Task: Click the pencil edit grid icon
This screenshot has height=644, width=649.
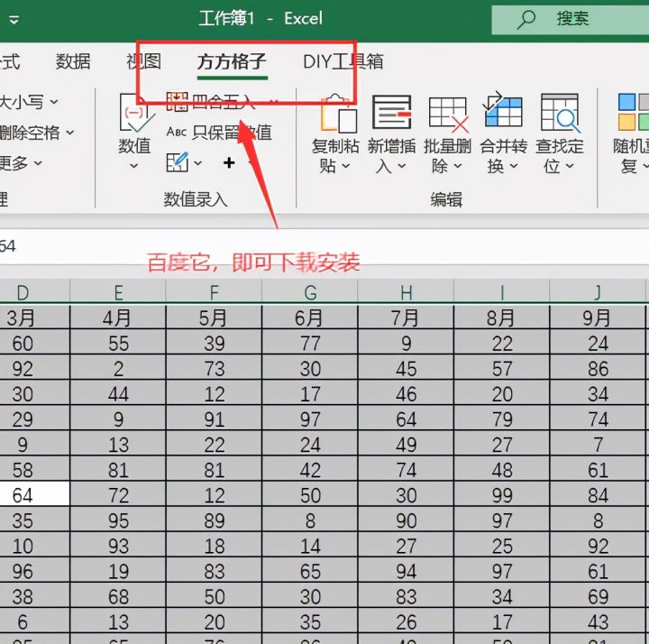Action: (x=178, y=162)
